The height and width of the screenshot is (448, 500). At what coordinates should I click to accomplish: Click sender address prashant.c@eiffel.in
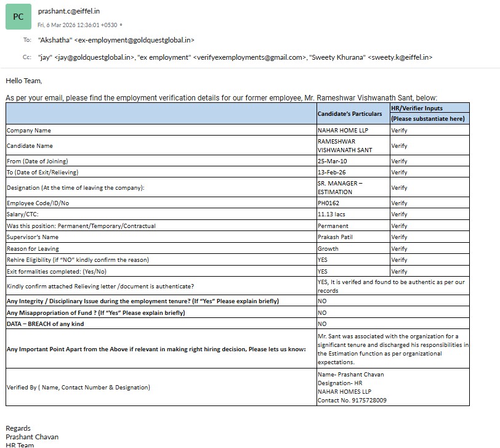pos(69,11)
